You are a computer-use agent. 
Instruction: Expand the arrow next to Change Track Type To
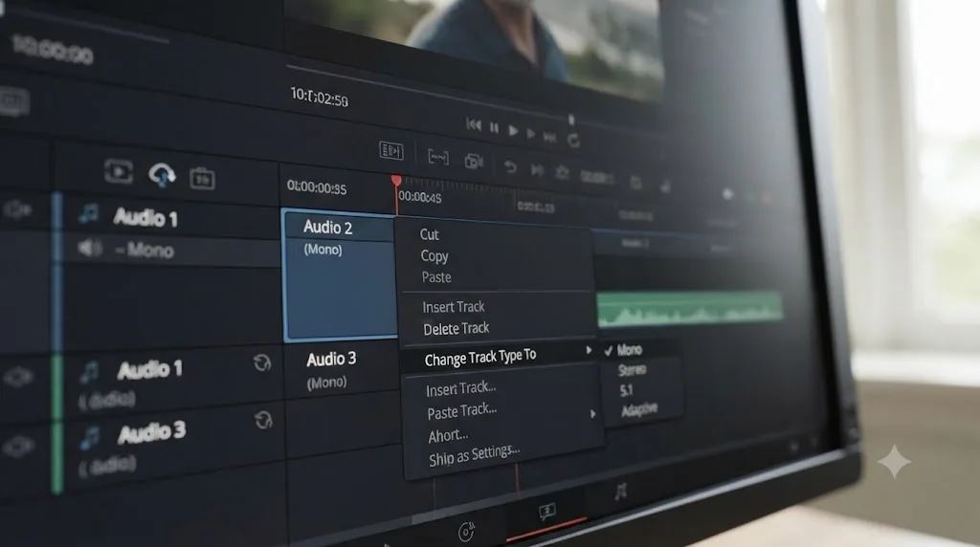[589, 350]
